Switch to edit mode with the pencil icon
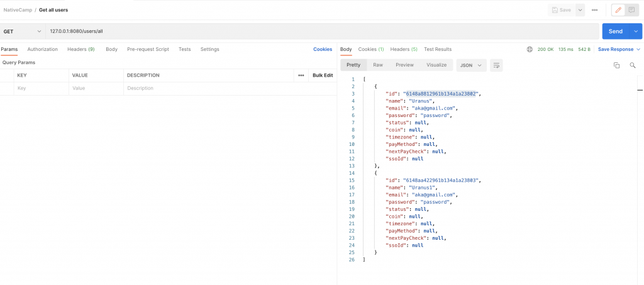The width and height of the screenshot is (644, 285). [618, 10]
